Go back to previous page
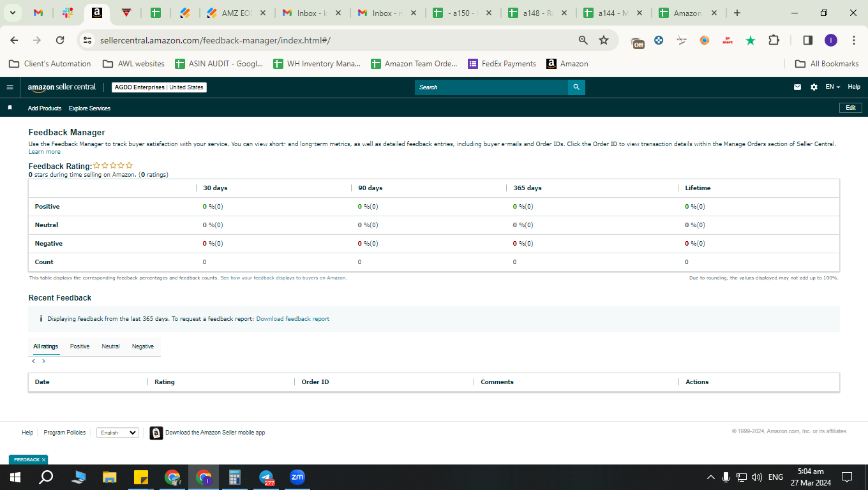The image size is (868, 490). click(15, 40)
